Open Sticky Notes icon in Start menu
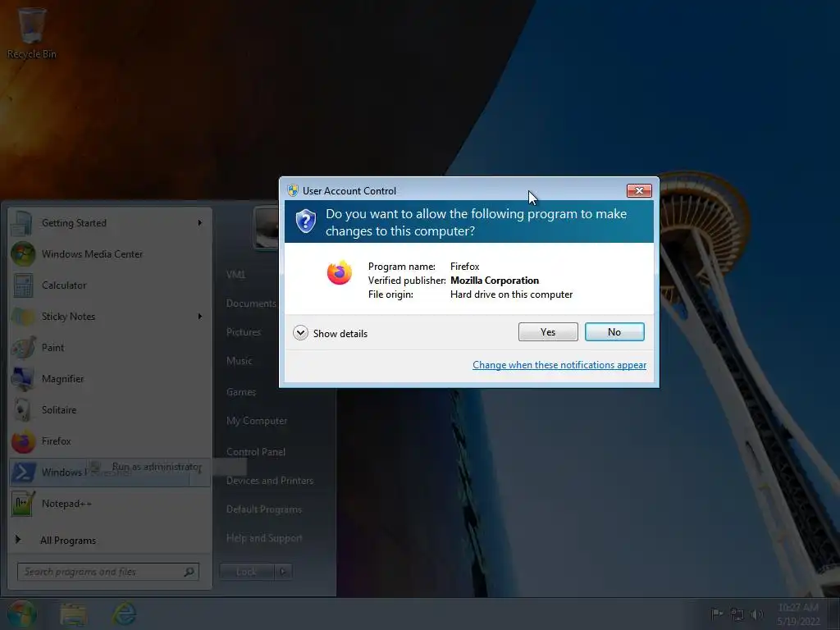This screenshot has width=840, height=630. [23, 316]
